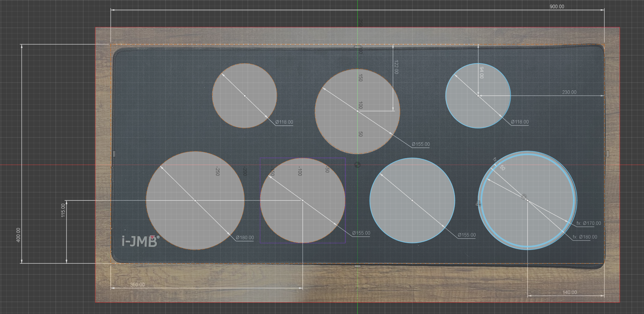The image size is (644, 314).
Task: Select the 115.00 vertical dimension label
Action: tap(63, 210)
